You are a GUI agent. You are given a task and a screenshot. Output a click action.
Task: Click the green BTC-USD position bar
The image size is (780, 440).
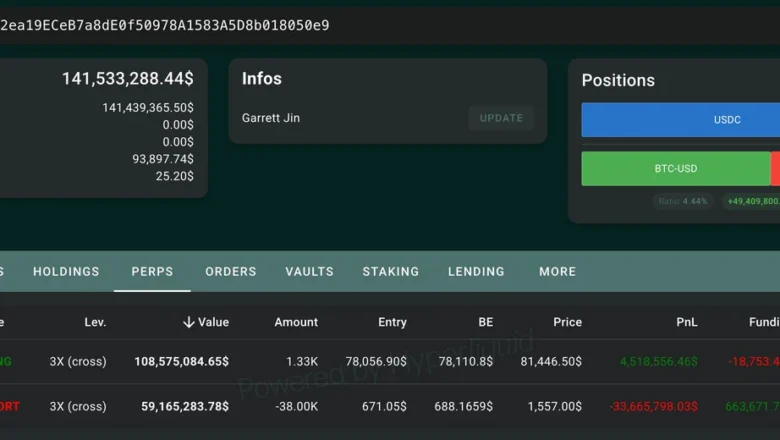tap(676, 169)
